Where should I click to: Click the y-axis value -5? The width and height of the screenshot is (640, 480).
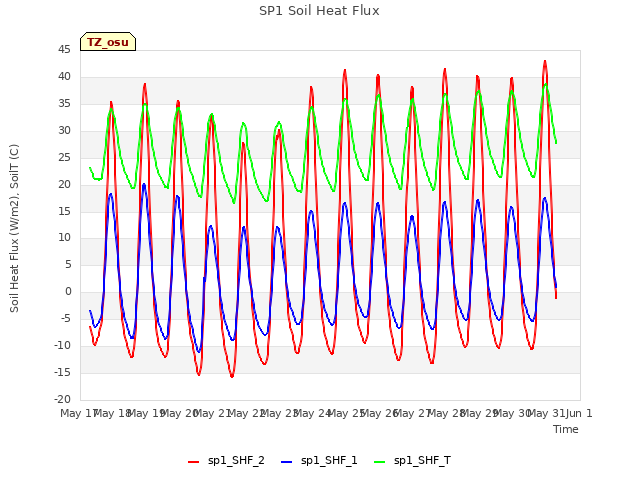pyautogui.click(x=66, y=318)
